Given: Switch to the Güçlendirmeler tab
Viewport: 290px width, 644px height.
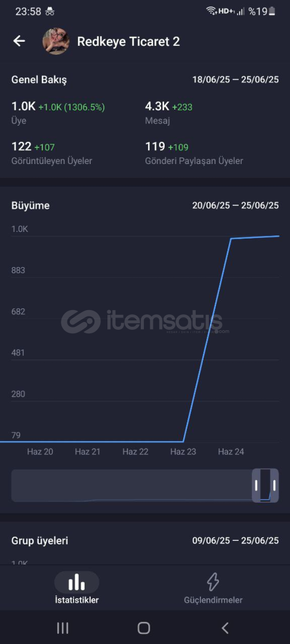Looking at the screenshot, I should point(213,588).
